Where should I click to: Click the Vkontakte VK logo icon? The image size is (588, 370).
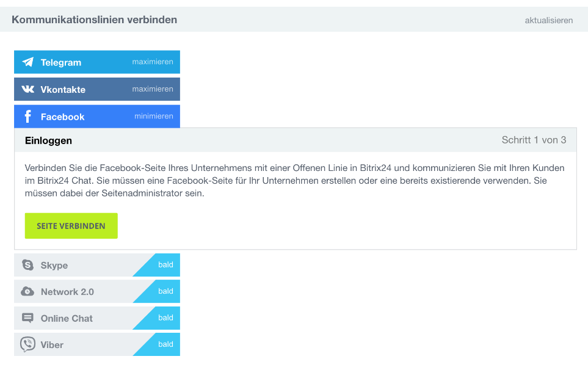[27, 89]
